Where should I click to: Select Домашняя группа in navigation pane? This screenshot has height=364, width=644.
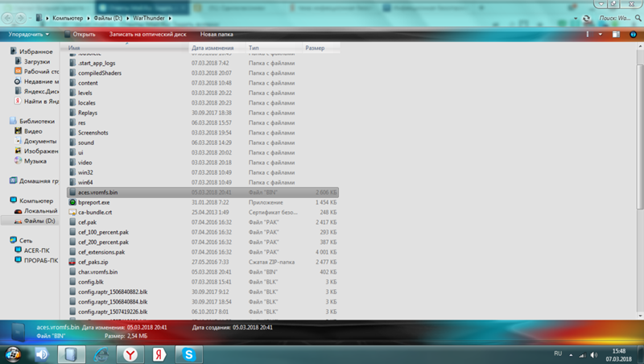point(39,180)
